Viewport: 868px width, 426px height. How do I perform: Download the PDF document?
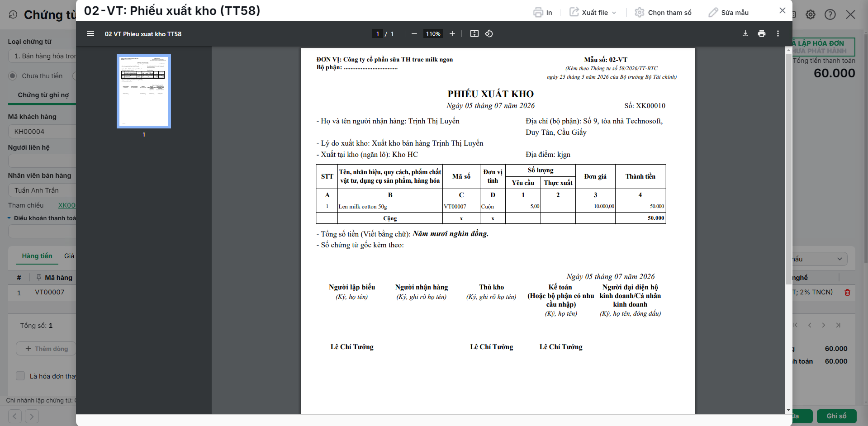pos(745,33)
